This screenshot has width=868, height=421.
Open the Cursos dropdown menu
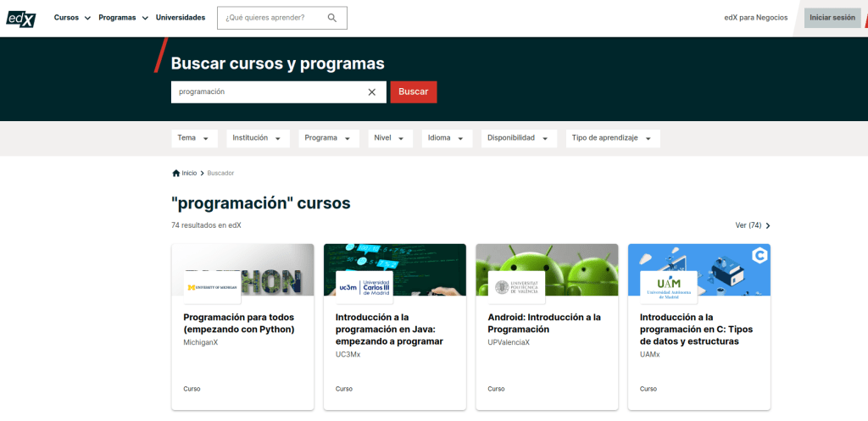(72, 18)
